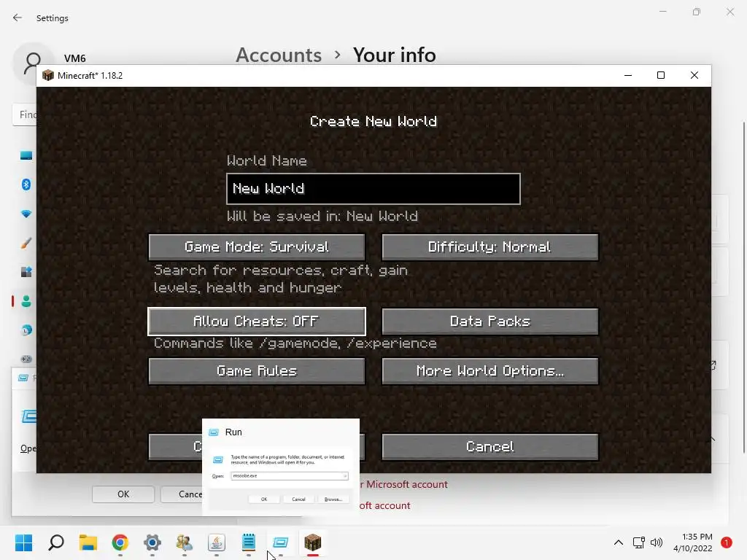Image resolution: width=747 pixels, height=560 pixels.
Task: Open network status in system tray
Action: click(639, 542)
